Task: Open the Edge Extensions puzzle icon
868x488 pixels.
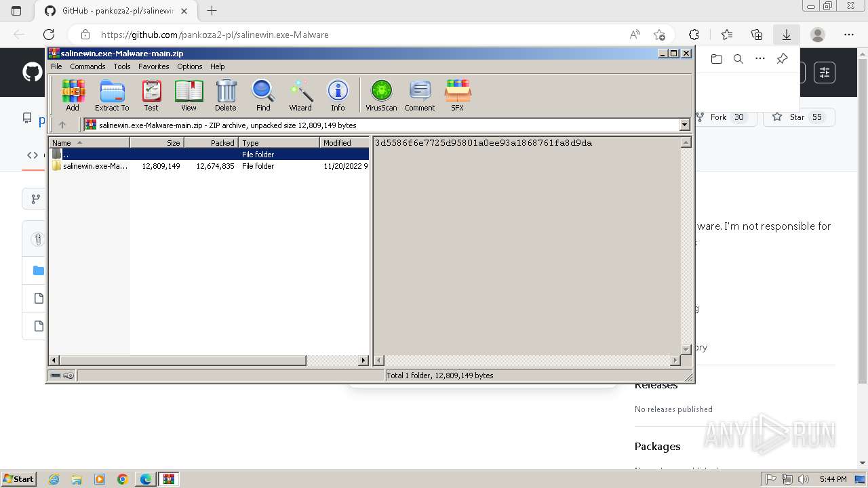Action: coord(694,35)
